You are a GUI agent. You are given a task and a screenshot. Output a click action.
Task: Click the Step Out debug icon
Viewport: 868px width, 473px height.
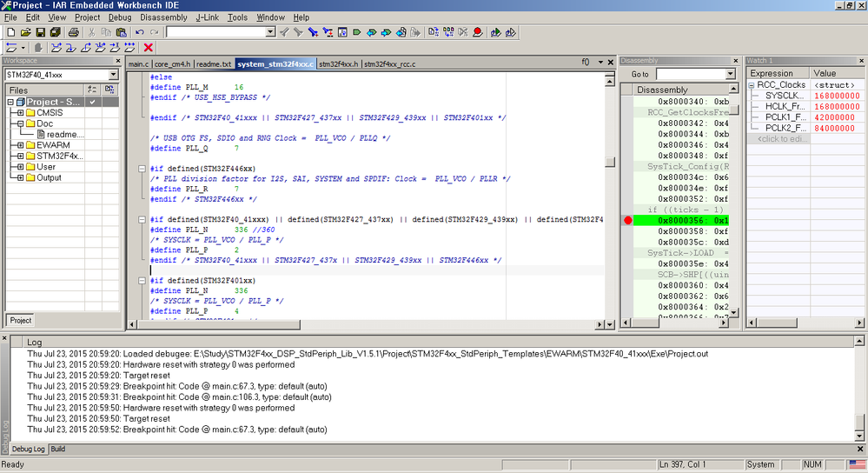pyautogui.click(x=86, y=48)
